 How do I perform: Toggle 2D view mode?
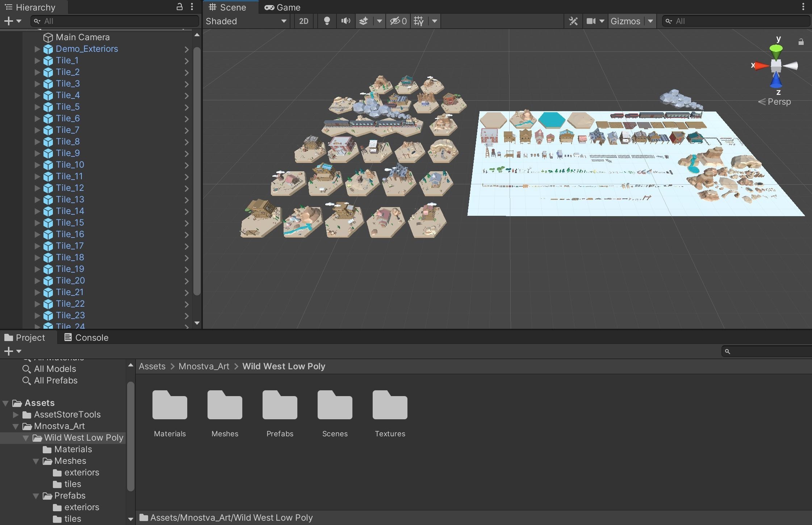point(304,21)
